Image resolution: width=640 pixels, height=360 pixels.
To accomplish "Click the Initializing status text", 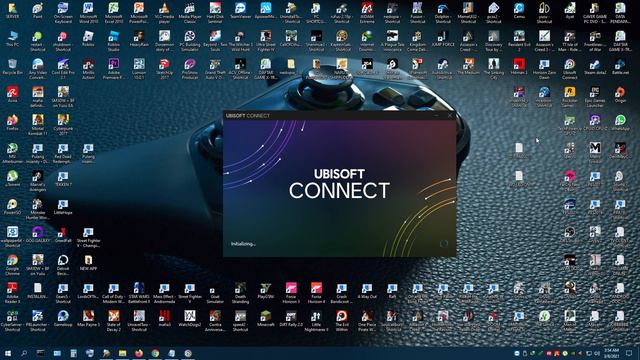I will point(243,244).
